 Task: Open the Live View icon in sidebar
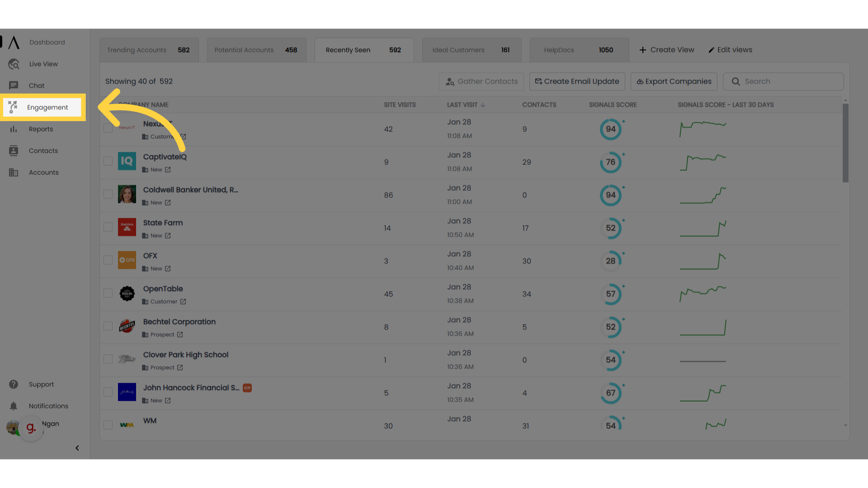(x=14, y=64)
